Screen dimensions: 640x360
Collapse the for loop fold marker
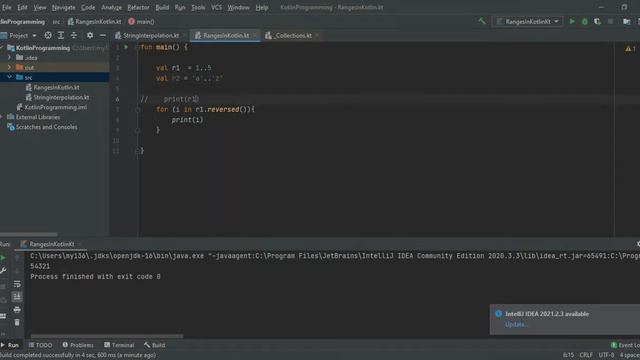pyautogui.click(x=138, y=109)
